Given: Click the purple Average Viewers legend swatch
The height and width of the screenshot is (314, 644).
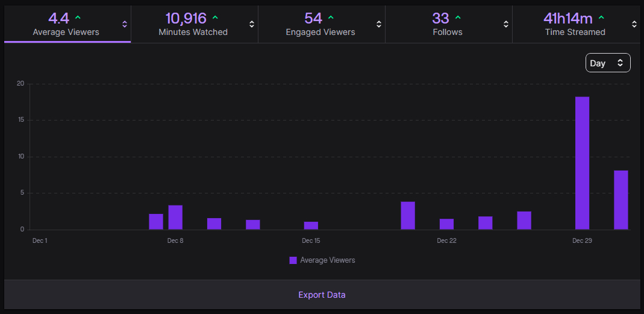Looking at the screenshot, I should [293, 260].
